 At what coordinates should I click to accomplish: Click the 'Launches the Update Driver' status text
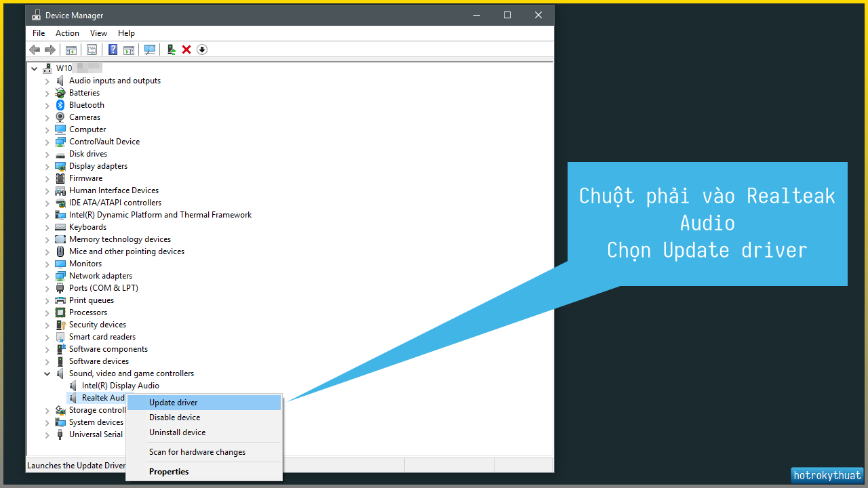77,466
